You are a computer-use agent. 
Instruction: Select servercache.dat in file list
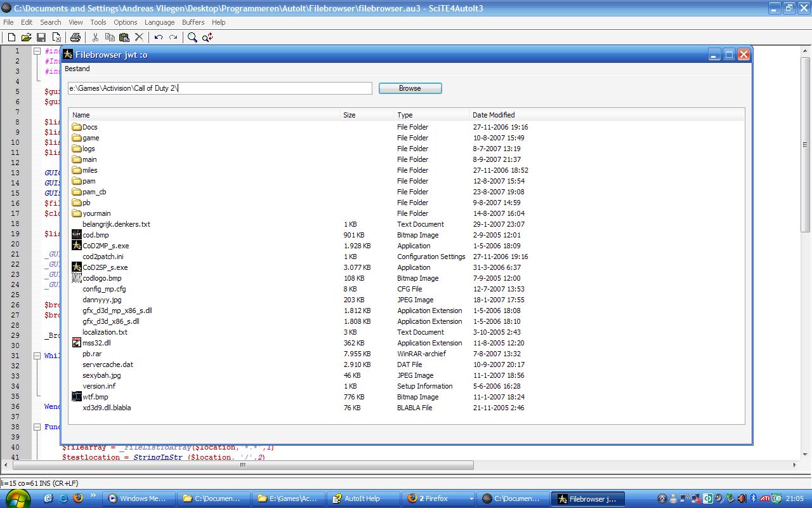coord(107,364)
